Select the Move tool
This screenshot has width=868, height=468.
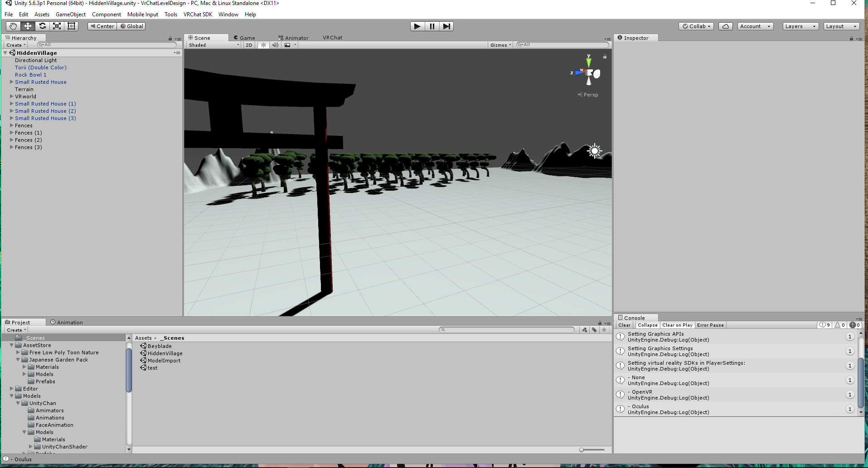point(27,26)
